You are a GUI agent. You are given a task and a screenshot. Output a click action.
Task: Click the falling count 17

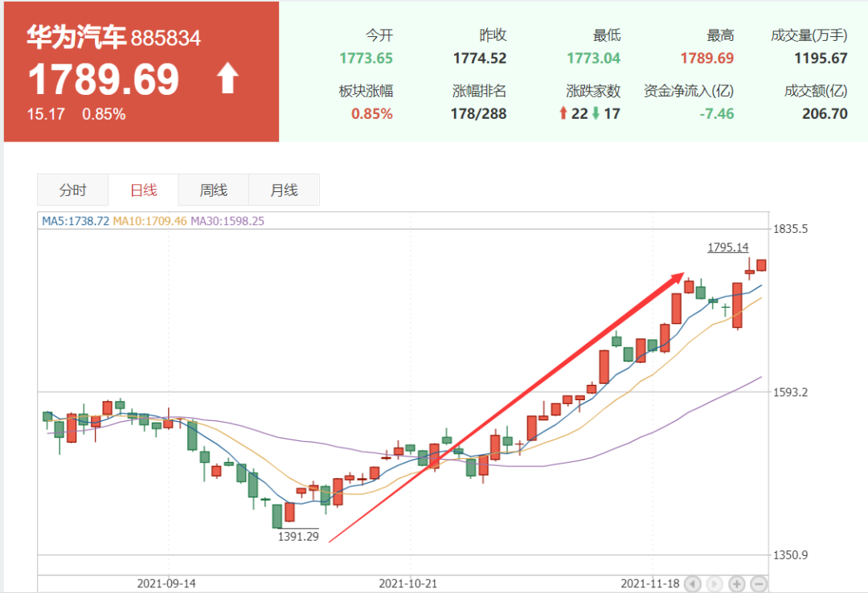coord(612,114)
